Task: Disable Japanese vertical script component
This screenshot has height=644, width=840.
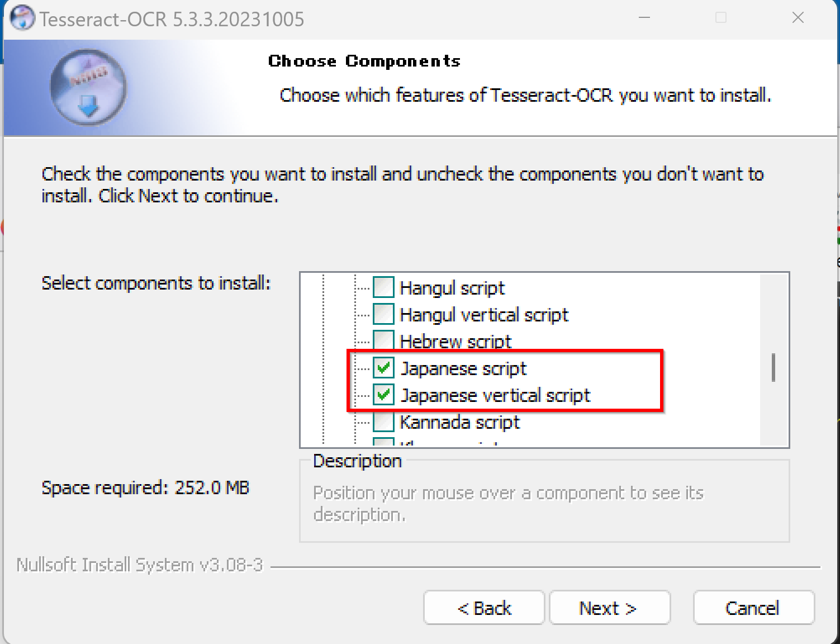Action: pos(383,395)
